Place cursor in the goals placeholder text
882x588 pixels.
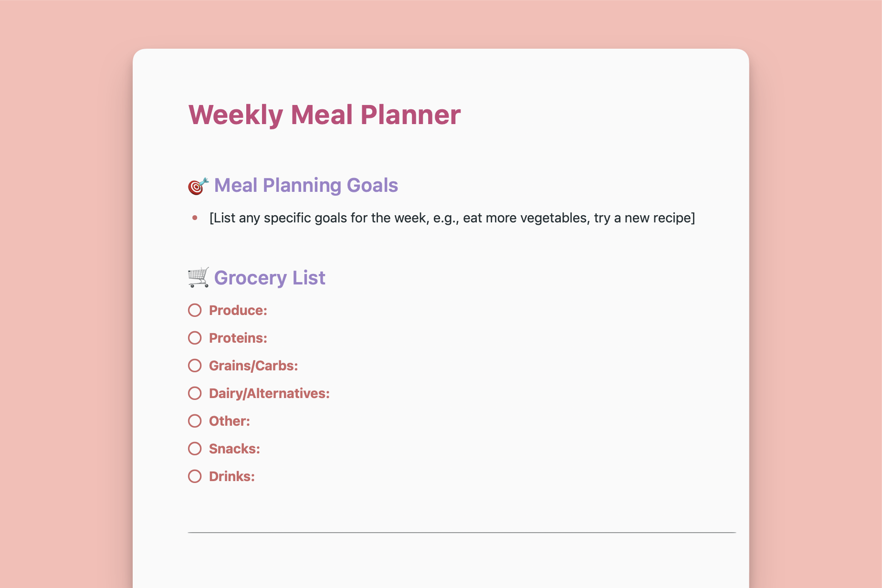click(x=452, y=218)
